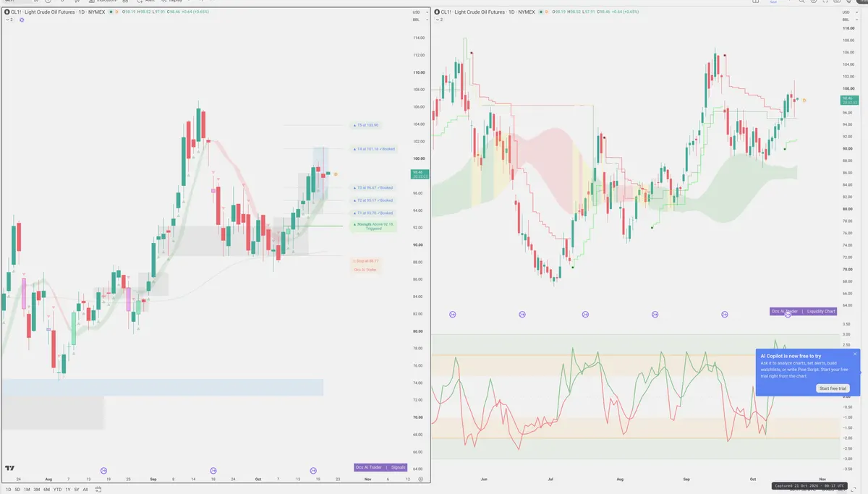Click the Replay toolbar button
Image resolution: width=868 pixels, height=494 pixels.
pyautogui.click(x=173, y=2)
